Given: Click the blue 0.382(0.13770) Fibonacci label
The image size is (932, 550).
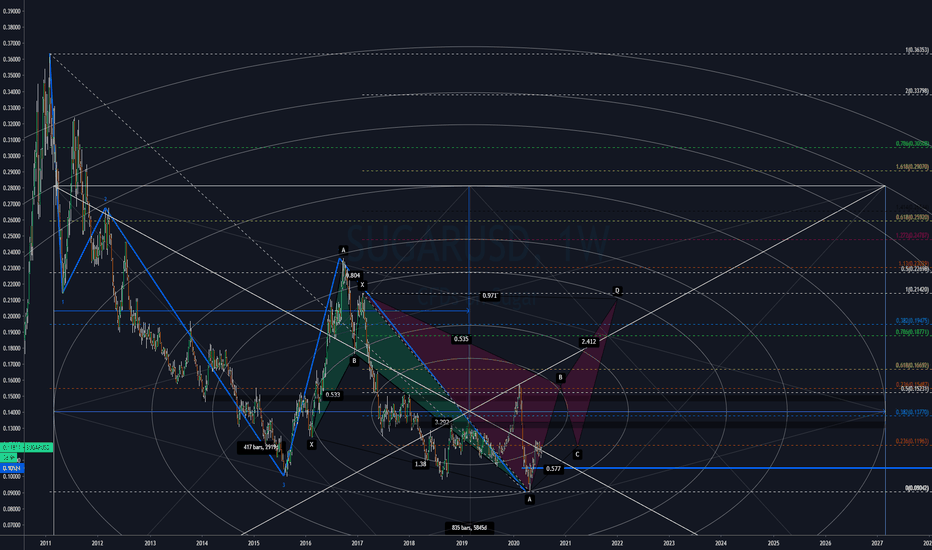Looking at the screenshot, I should click(x=912, y=412).
